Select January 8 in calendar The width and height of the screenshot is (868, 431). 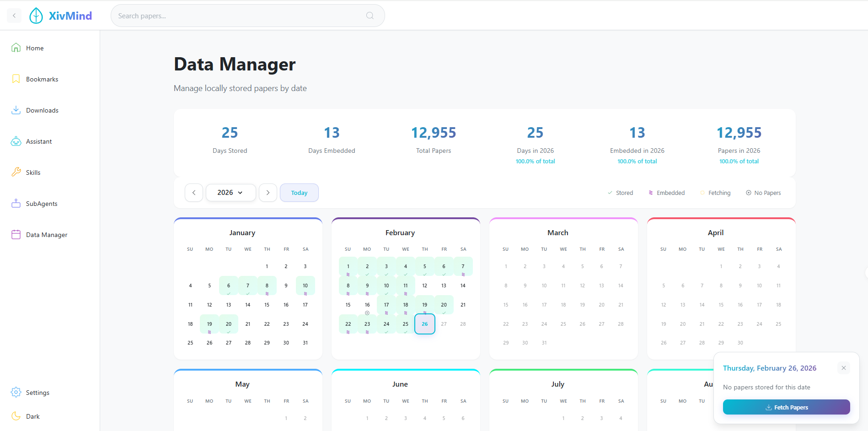(267, 286)
